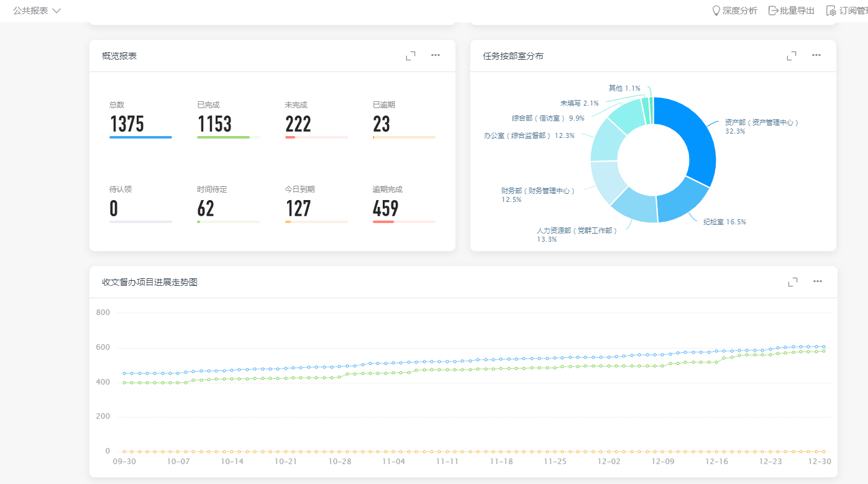Open more options for 概览报表

tap(436, 55)
